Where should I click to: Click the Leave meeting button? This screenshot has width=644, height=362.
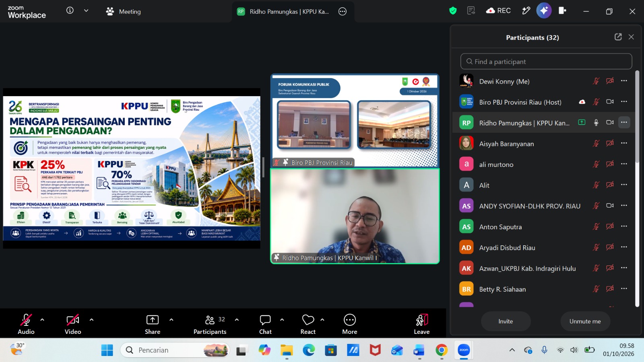[x=422, y=324]
